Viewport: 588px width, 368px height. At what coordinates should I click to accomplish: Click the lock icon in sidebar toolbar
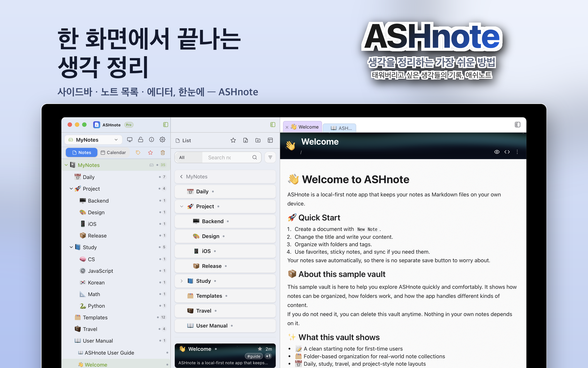coord(140,139)
